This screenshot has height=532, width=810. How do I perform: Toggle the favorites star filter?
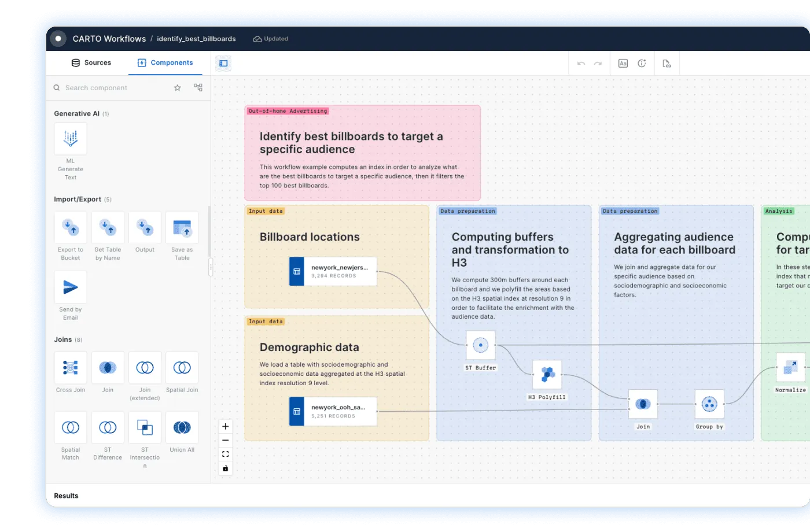click(177, 87)
